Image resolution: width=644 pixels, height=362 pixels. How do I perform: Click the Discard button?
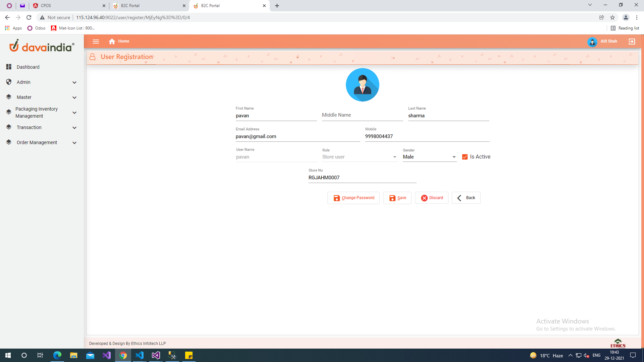431,198
